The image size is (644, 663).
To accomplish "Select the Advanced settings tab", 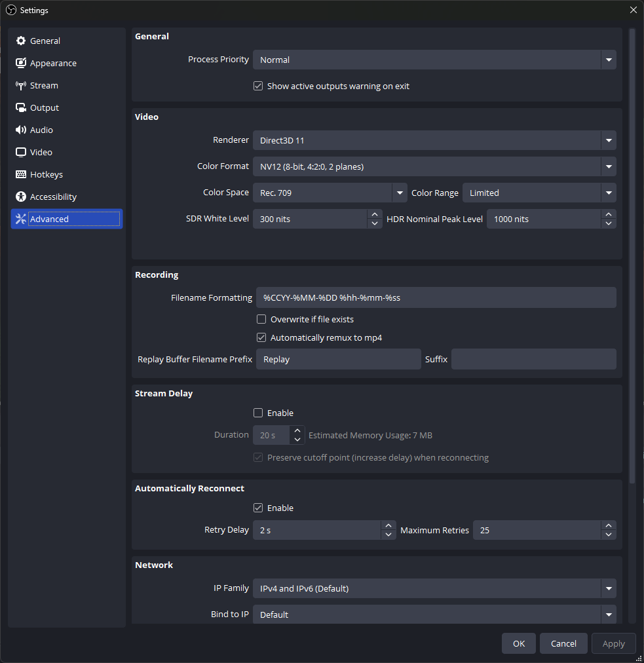I will [x=66, y=219].
